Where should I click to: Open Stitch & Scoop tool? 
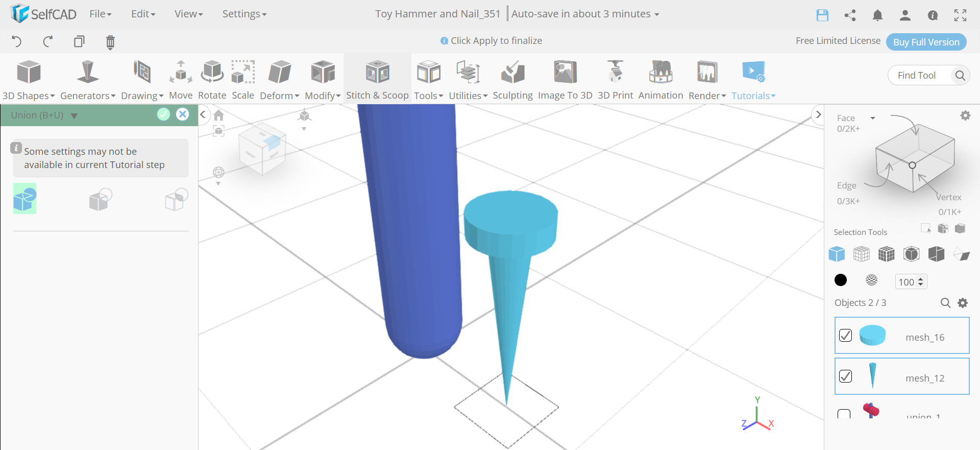tap(377, 80)
